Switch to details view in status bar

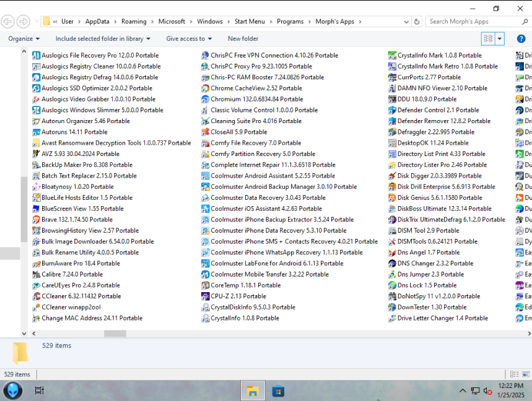tap(515, 374)
